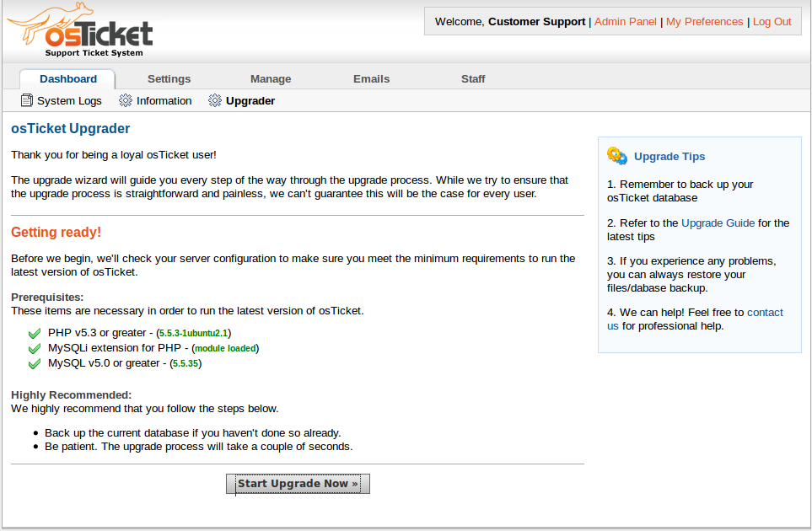Open the Manage tab
The height and width of the screenshot is (531, 812).
point(271,79)
